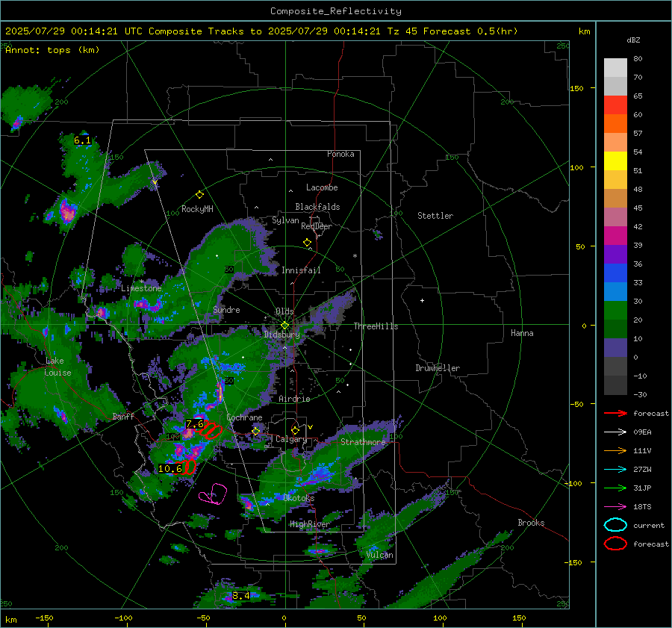Select the cyan current ellipse legend icon
The width and height of the screenshot is (672, 628).
pos(615,525)
